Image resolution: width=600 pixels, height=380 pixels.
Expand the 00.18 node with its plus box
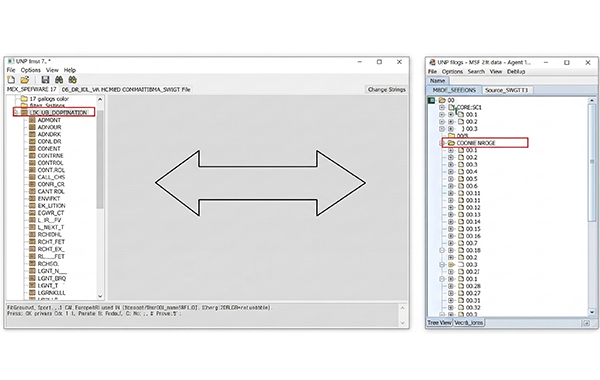[x=451, y=251]
